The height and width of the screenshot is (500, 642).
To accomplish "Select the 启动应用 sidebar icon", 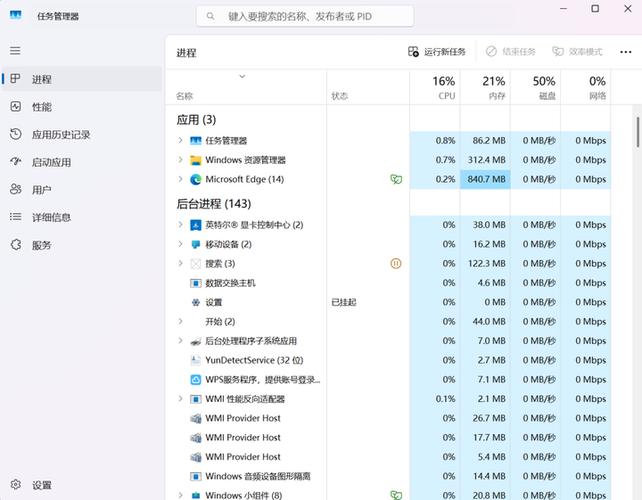I will tap(16, 162).
